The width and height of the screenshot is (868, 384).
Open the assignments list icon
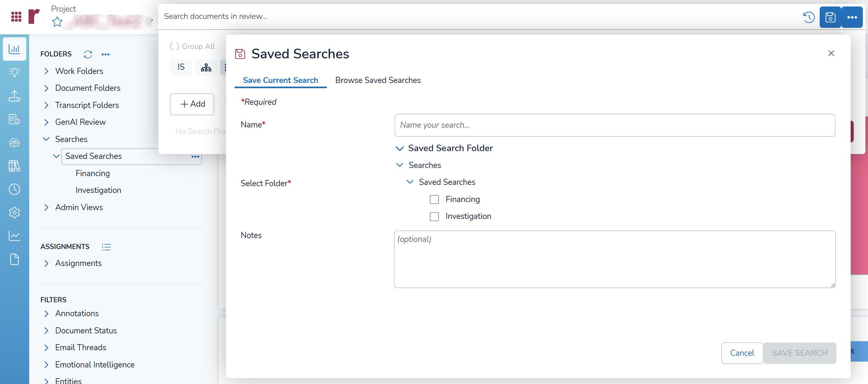click(106, 247)
